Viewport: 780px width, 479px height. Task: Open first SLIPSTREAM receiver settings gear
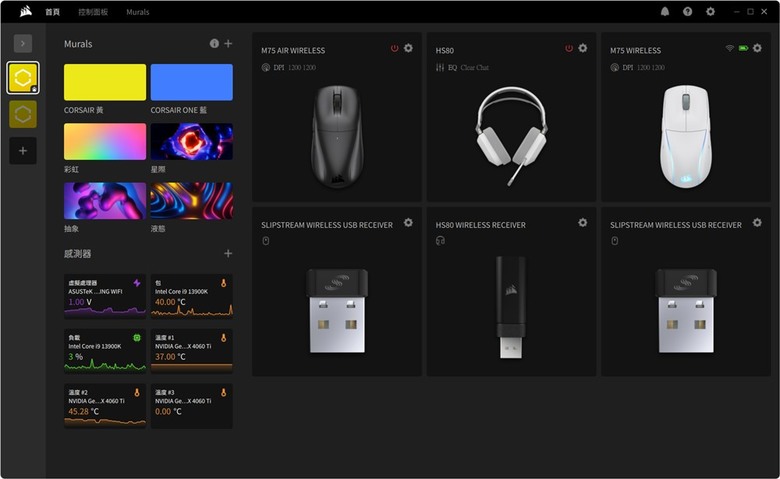(x=408, y=222)
